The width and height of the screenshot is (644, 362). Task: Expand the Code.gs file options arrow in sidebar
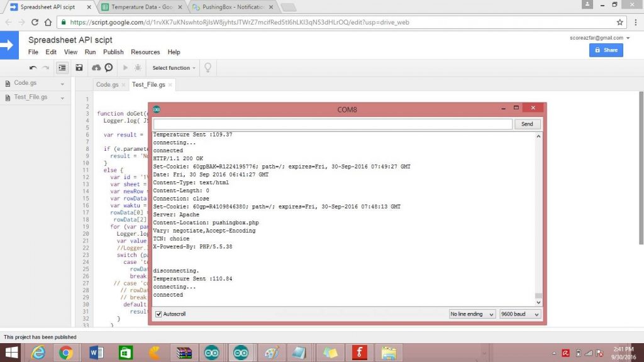[x=62, y=84]
